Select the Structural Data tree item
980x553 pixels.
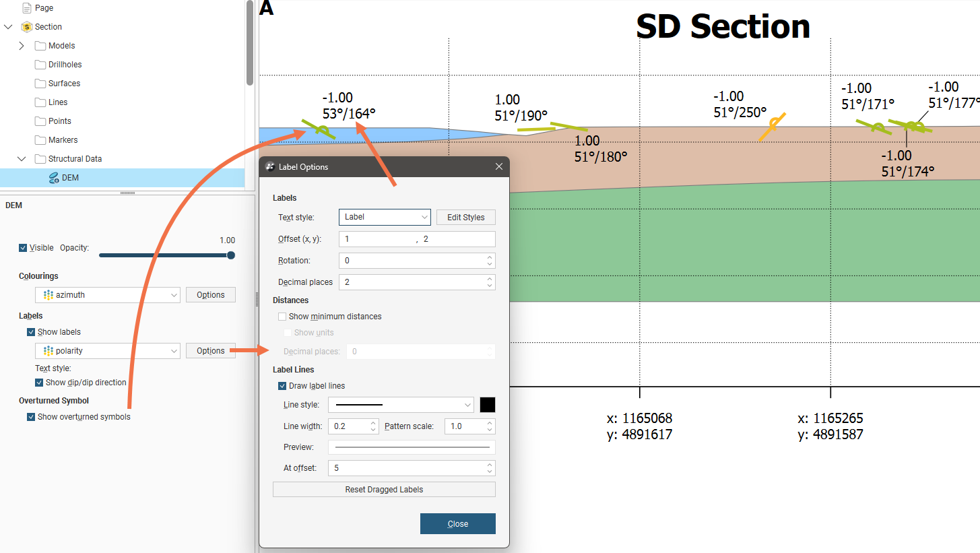tap(75, 159)
